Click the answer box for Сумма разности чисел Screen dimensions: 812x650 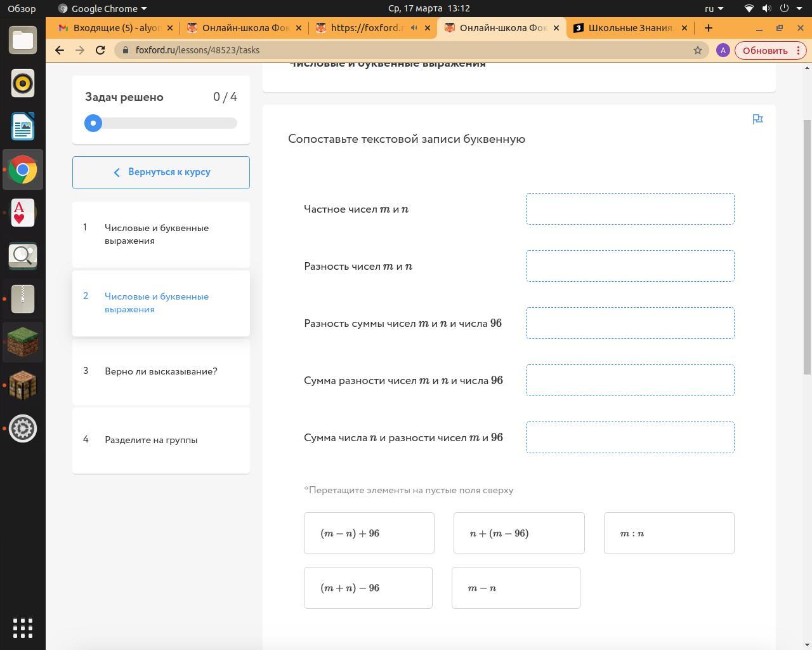630,380
